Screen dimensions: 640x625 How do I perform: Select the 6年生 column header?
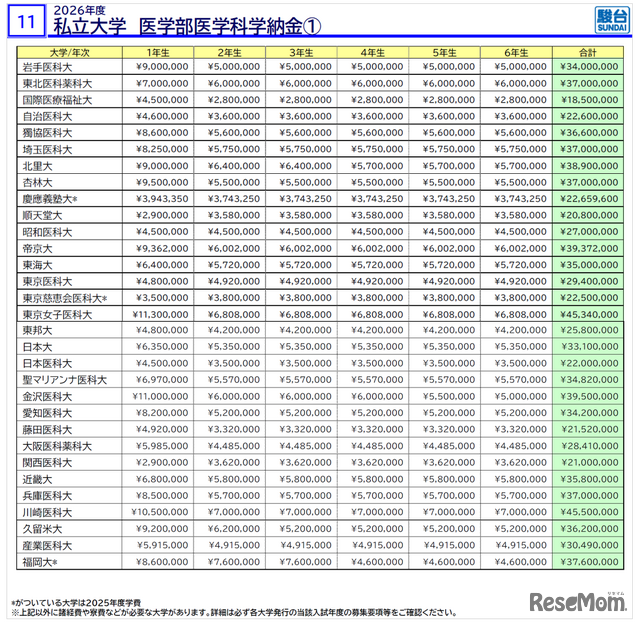513,51
